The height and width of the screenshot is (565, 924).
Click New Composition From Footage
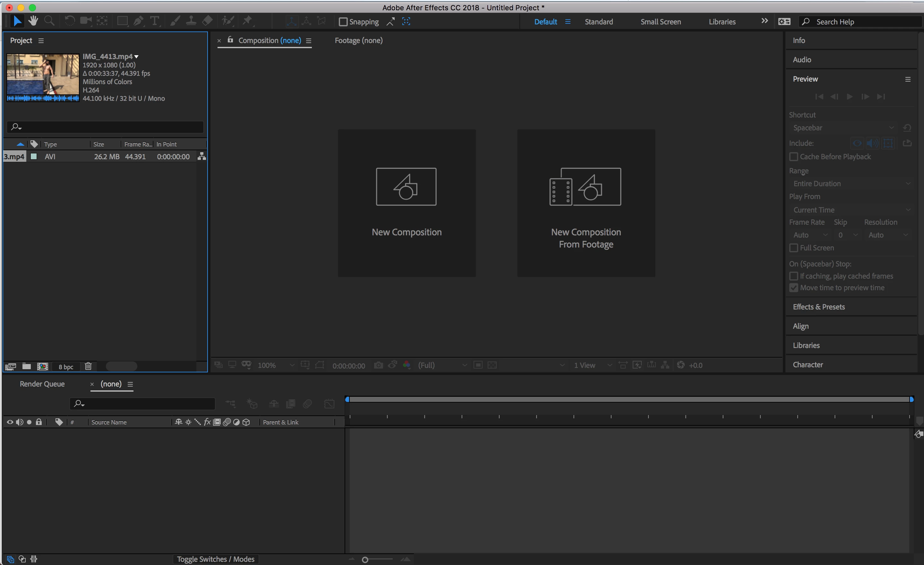pos(586,203)
